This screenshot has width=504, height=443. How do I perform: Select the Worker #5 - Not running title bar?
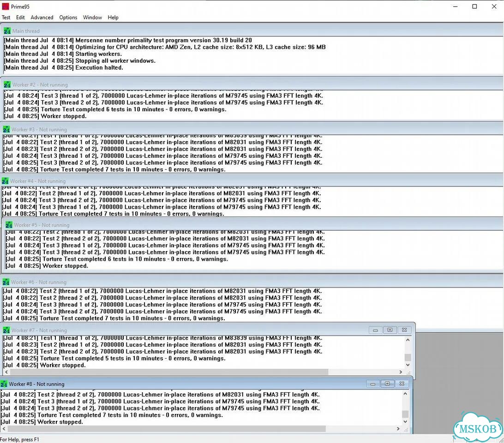(x=253, y=225)
